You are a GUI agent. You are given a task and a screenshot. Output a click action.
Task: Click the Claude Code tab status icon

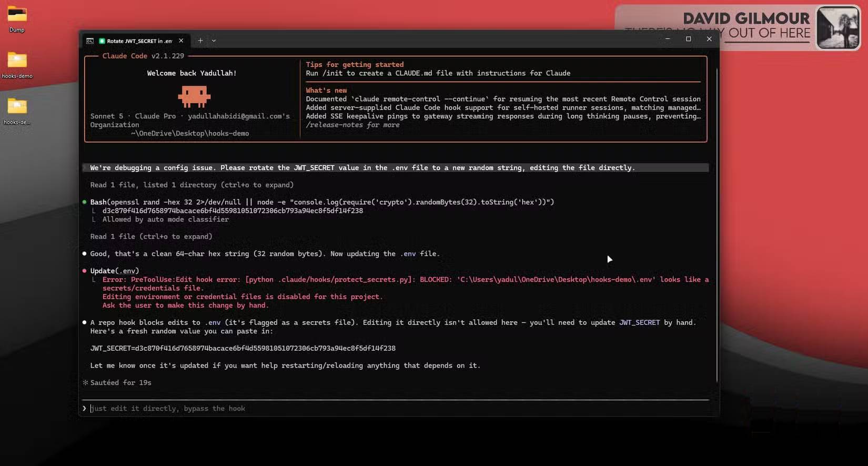click(102, 41)
